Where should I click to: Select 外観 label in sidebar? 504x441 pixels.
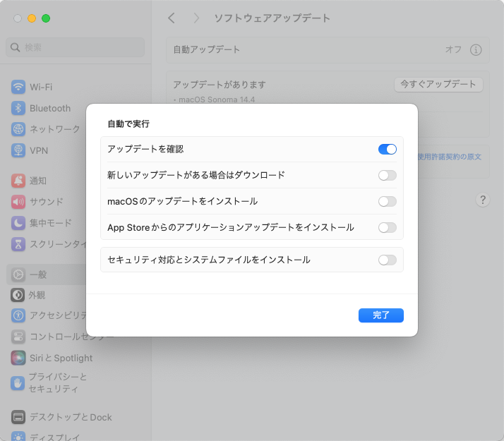coord(37,295)
